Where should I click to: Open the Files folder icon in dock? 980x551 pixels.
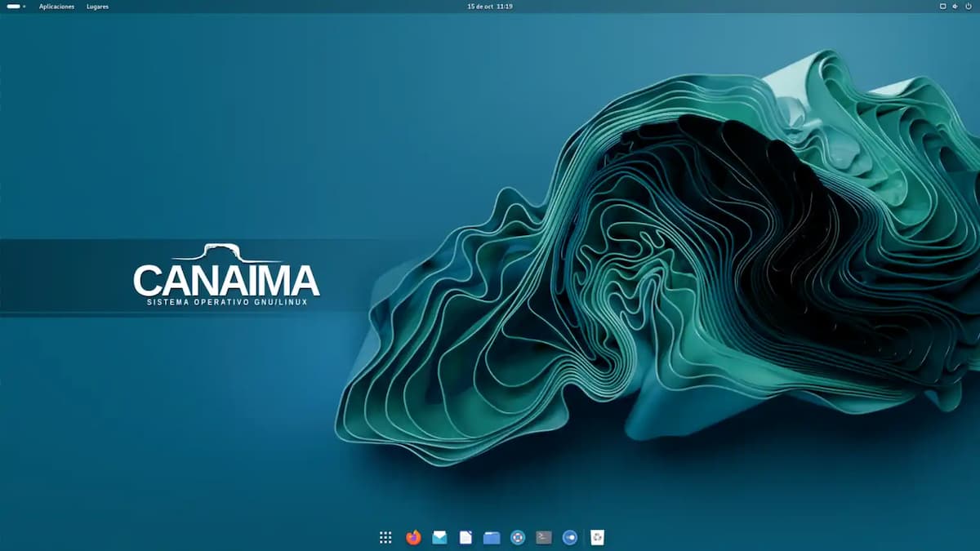(x=492, y=537)
